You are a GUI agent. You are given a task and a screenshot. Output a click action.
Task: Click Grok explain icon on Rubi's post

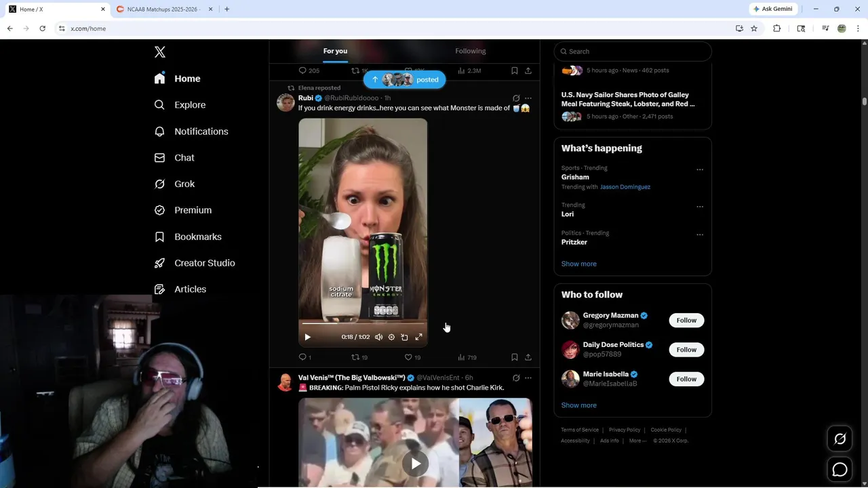pyautogui.click(x=516, y=98)
